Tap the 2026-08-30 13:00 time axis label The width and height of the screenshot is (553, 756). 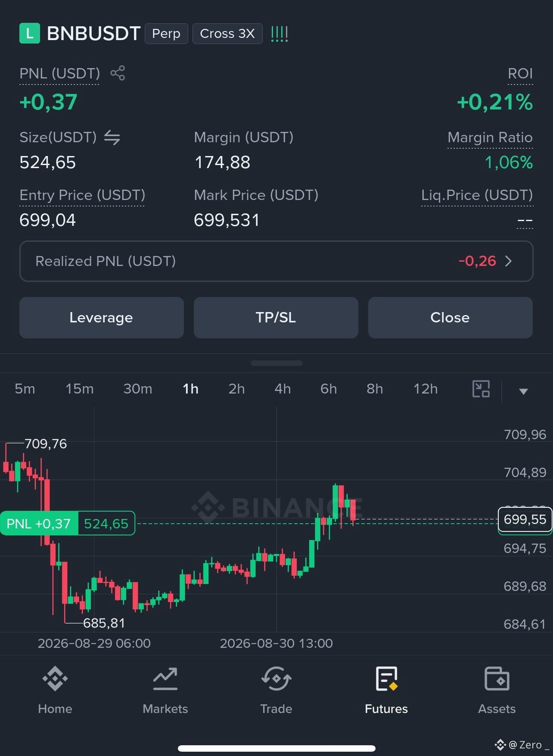[276, 644]
